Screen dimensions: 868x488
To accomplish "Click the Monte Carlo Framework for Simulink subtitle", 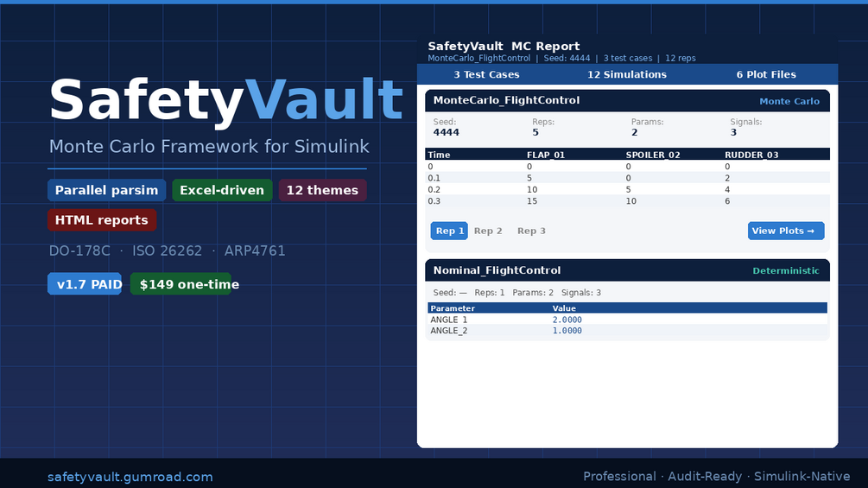I will [x=209, y=147].
